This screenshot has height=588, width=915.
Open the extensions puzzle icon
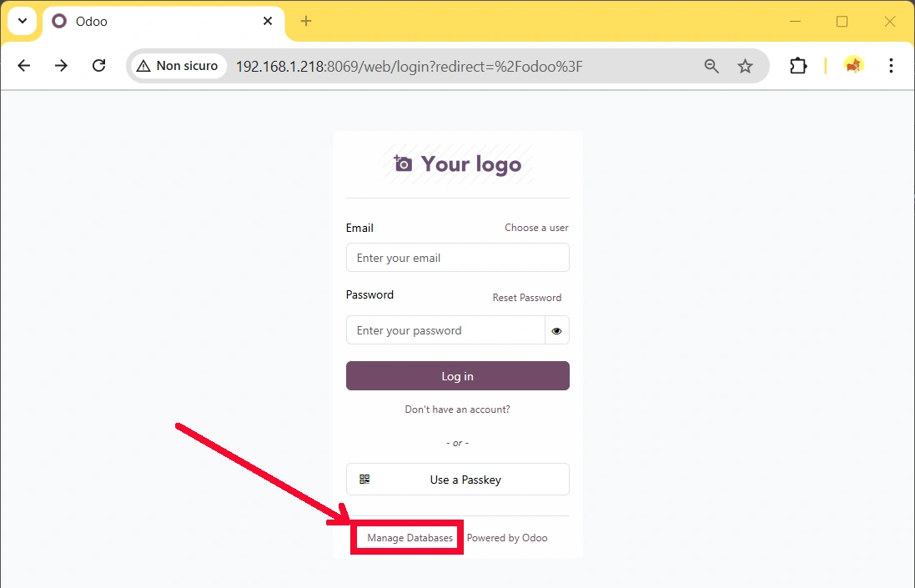click(x=798, y=65)
